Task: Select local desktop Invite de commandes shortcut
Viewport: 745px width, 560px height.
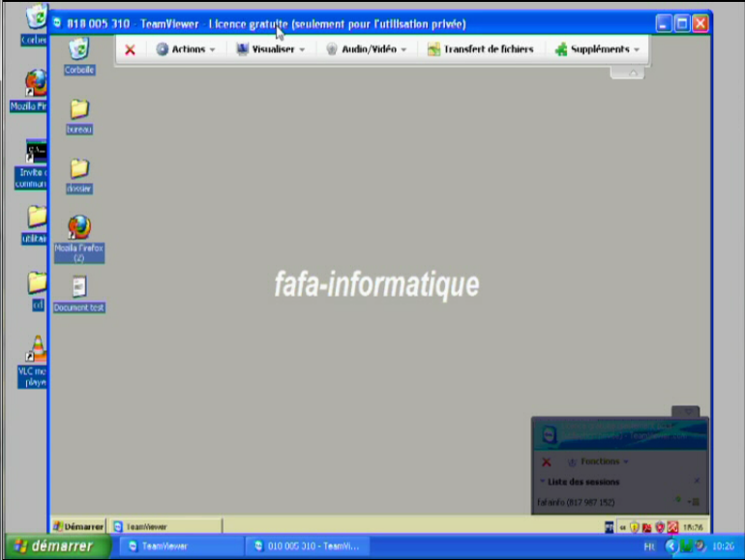Action: [32, 164]
